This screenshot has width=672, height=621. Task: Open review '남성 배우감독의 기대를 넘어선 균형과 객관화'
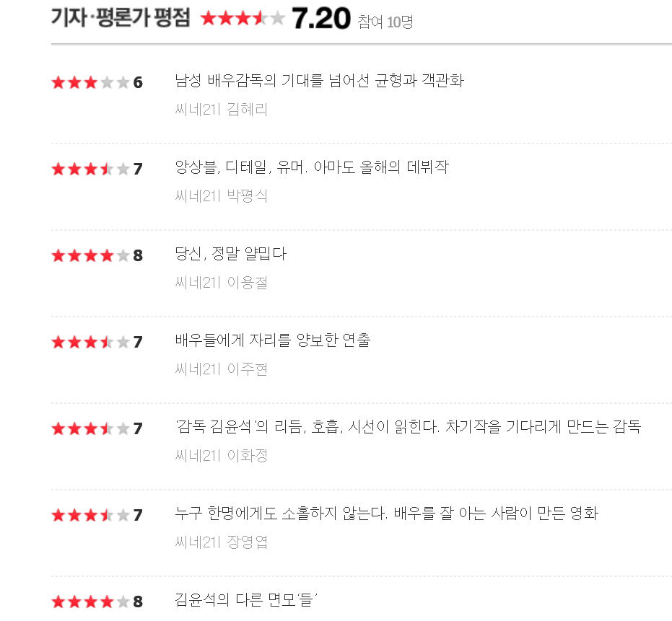319,81
